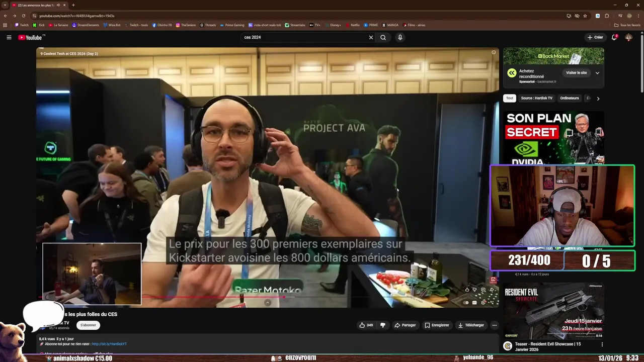Subscribe with the S'abonner button

(88, 325)
